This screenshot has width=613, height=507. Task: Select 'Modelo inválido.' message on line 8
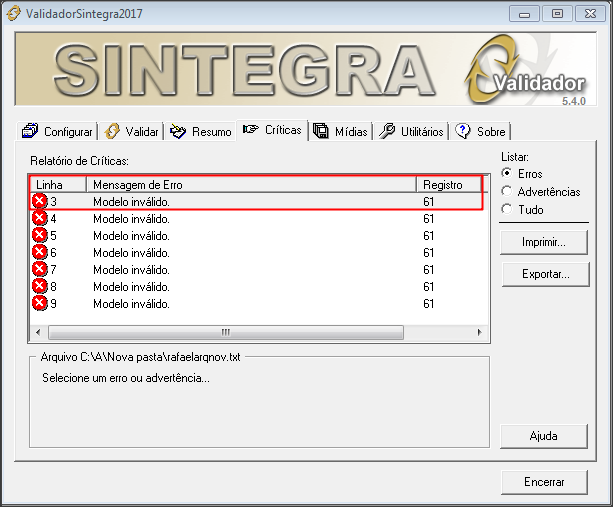pos(131,287)
